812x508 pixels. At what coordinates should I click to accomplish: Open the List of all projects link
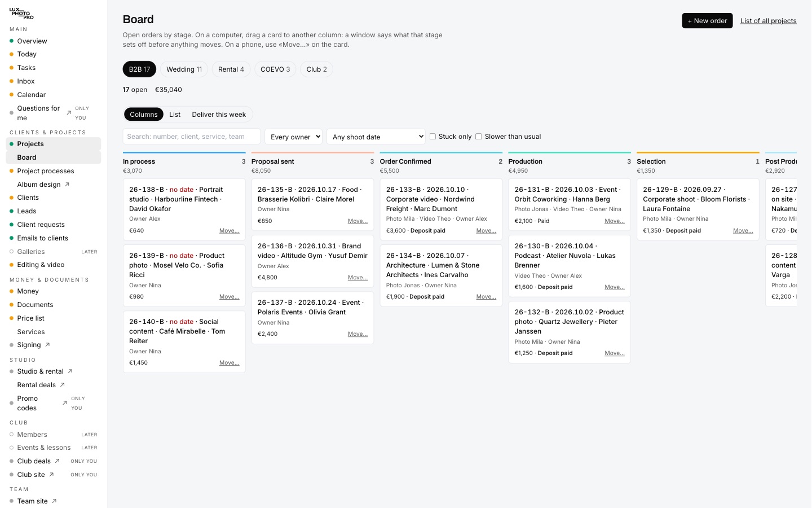[769, 21]
